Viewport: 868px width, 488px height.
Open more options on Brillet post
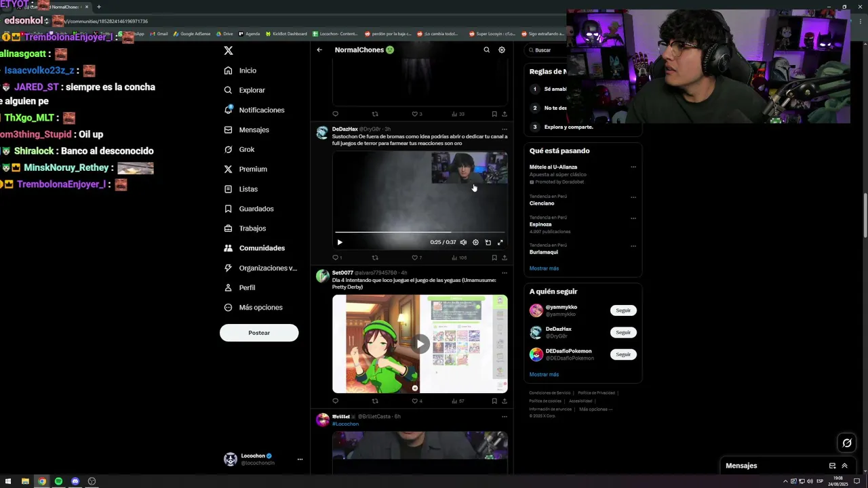[504, 417]
